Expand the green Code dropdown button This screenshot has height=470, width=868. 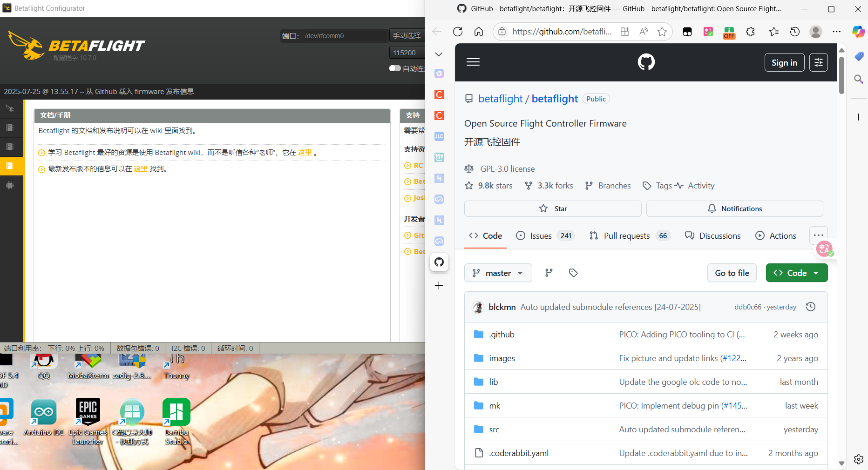tap(797, 273)
